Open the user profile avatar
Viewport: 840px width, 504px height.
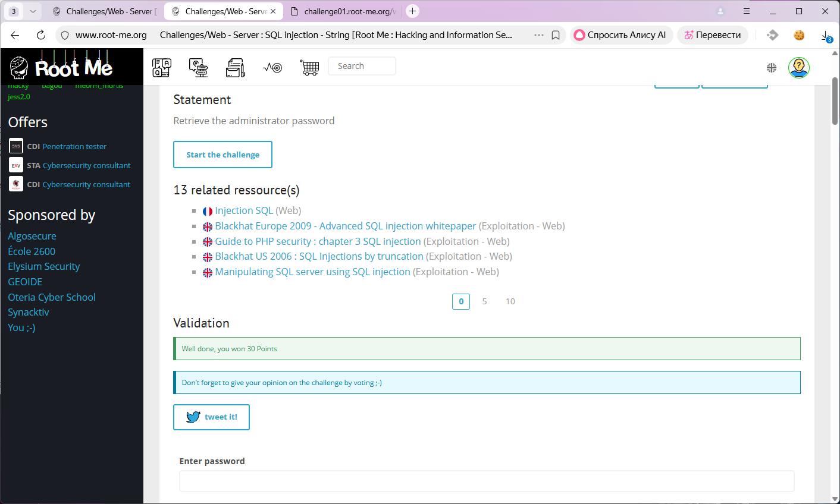[798, 68]
